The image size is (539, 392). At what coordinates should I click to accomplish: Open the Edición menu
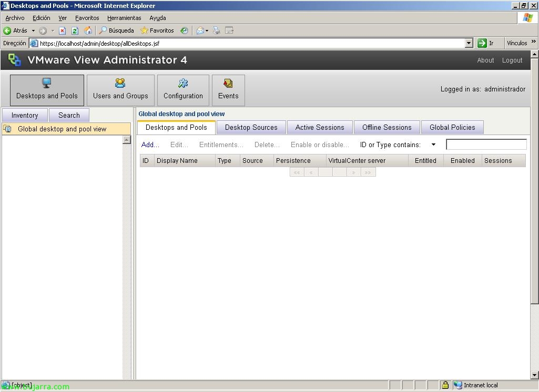click(41, 18)
